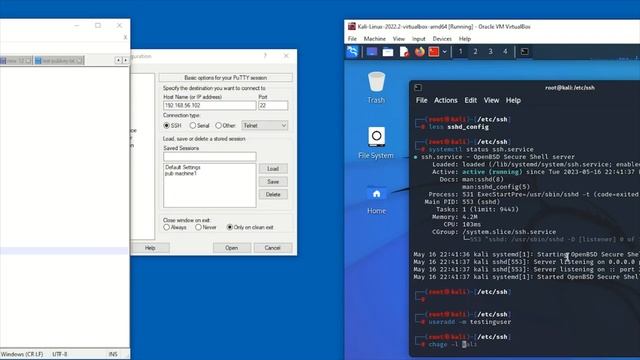Click the Delete button in PuTTY
Image resolution: width=640 pixels, height=360 pixels.
pos(273,195)
